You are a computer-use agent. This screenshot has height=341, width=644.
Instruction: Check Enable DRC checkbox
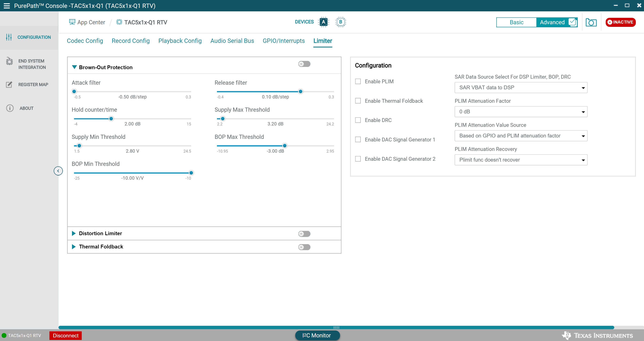358,120
